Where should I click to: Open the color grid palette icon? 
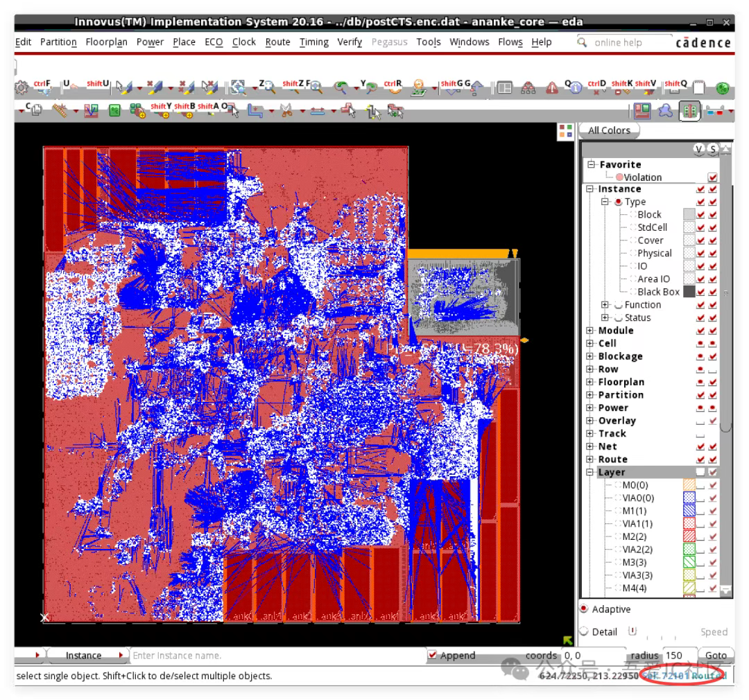[566, 131]
